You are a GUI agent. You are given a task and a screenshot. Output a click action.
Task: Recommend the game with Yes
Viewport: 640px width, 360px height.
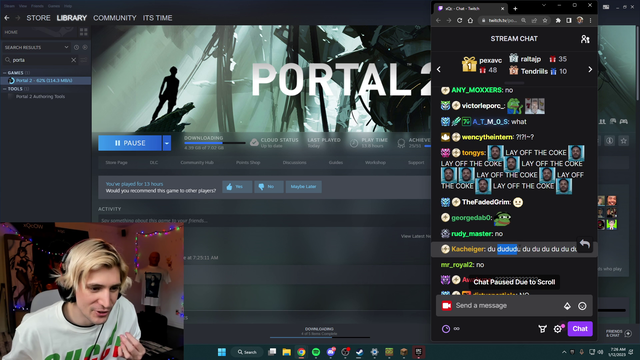(x=237, y=187)
